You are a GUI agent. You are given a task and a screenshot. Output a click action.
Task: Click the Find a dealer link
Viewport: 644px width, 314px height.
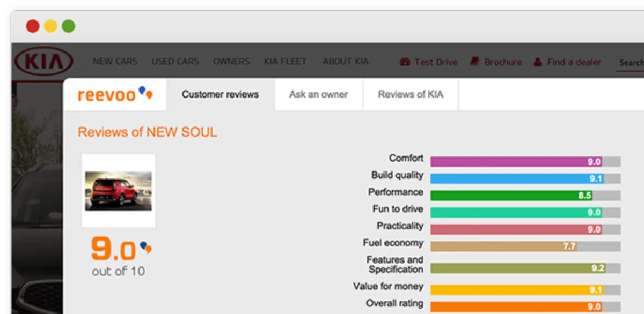tap(574, 62)
